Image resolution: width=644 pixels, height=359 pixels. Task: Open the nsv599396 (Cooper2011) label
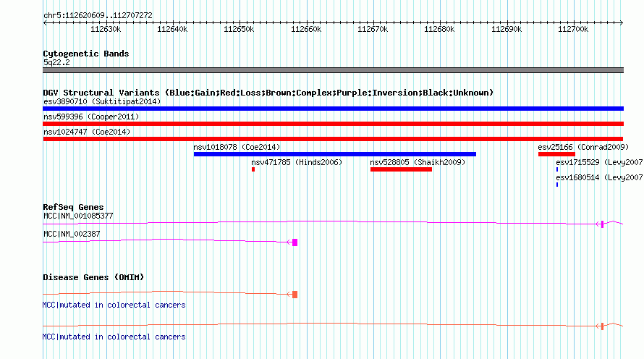(x=91, y=117)
